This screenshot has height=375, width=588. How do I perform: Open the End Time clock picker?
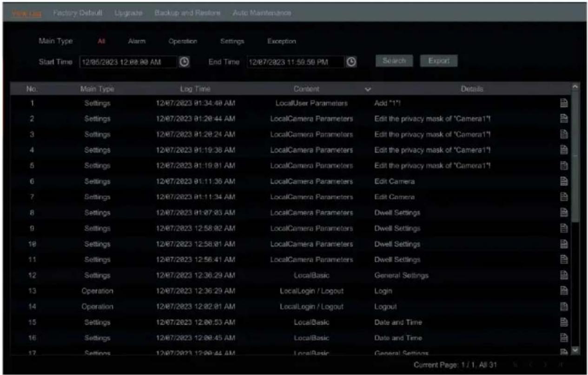pos(352,62)
